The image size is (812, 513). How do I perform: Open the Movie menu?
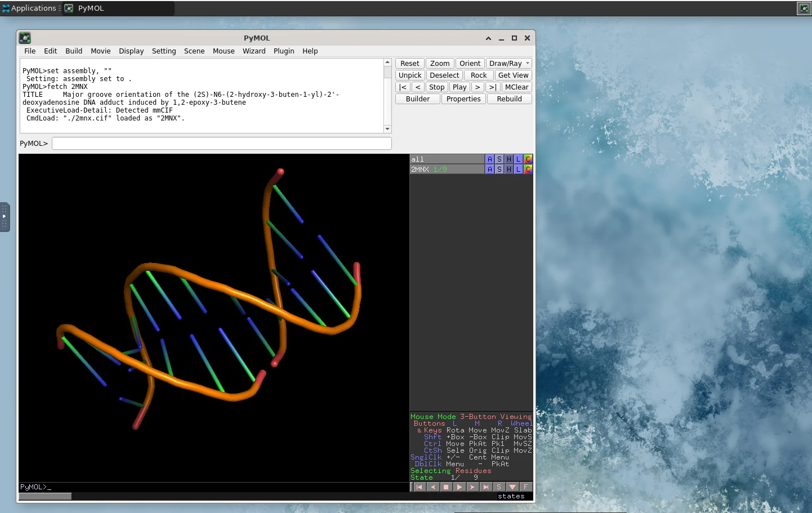click(x=101, y=51)
